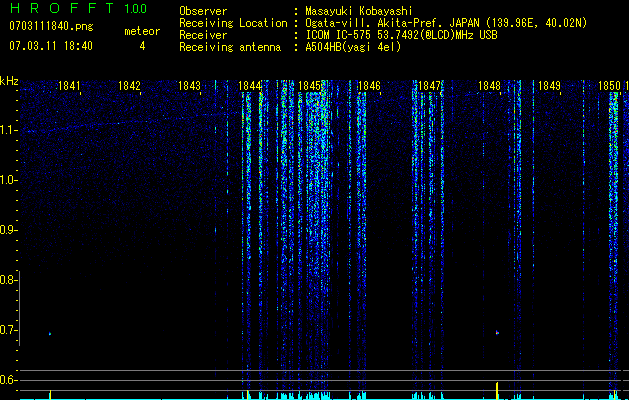Click the ICOM IC-575 receiver text
Viewport: 629px width, 400px height.
pyautogui.click(x=401, y=35)
